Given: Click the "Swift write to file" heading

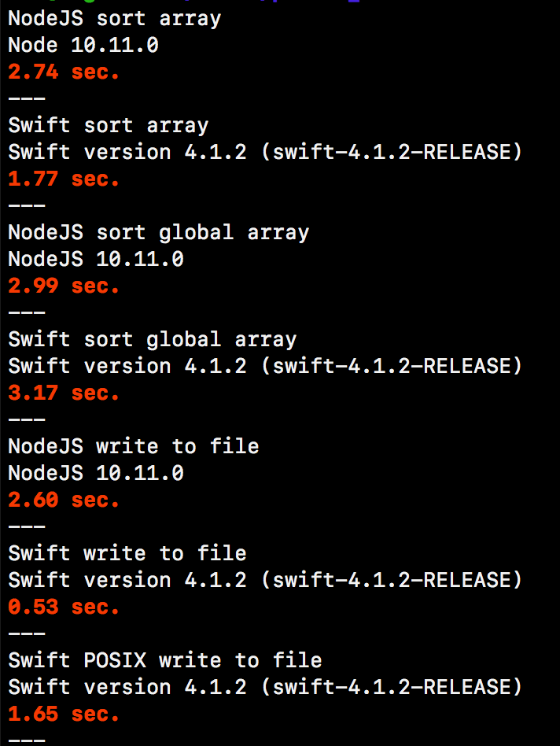Looking at the screenshot, I should click(127, 554).
